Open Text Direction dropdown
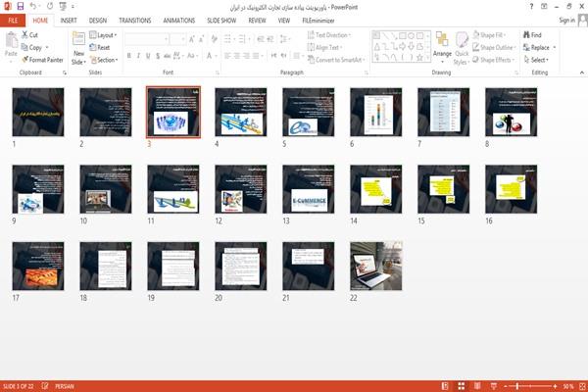The height and width of the screenshot is (392, 588). click(329, 35)
